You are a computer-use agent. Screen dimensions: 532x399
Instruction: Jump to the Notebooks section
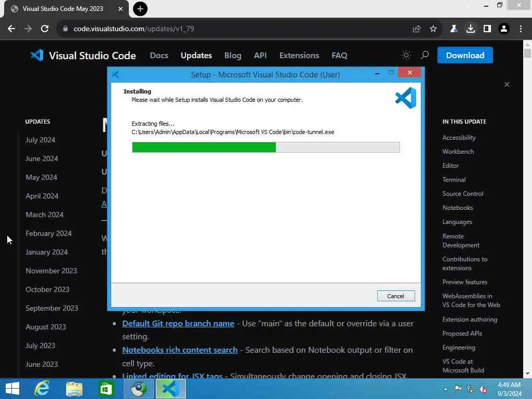click(x=457, y=208)
